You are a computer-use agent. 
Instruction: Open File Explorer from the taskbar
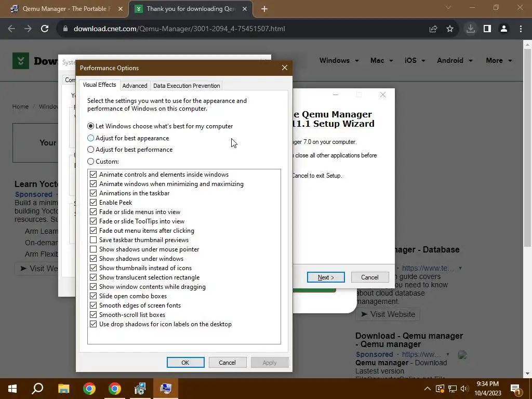point(63,389)
